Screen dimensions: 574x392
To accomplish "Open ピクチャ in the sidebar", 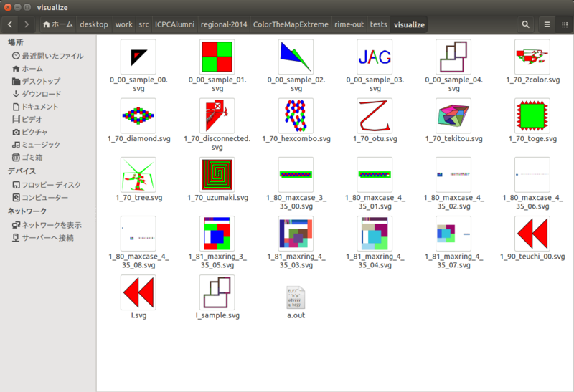I will 30,132.
